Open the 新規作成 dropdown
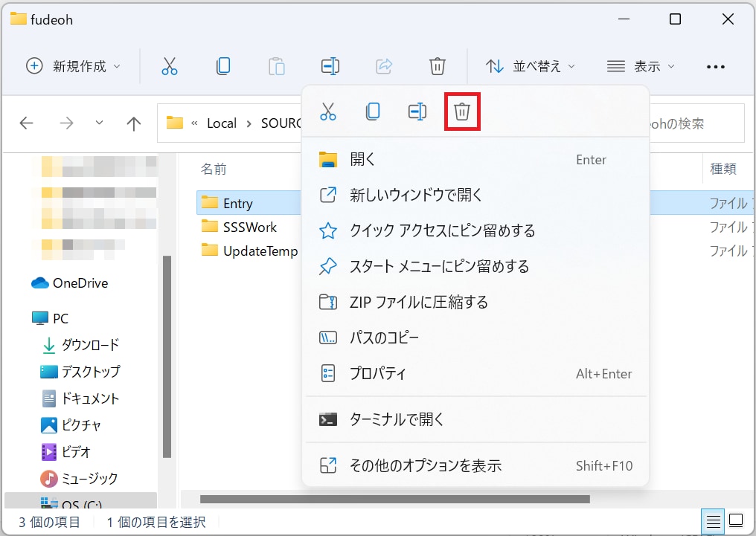The height and width of the screenshot is (536, 756). 73,66
